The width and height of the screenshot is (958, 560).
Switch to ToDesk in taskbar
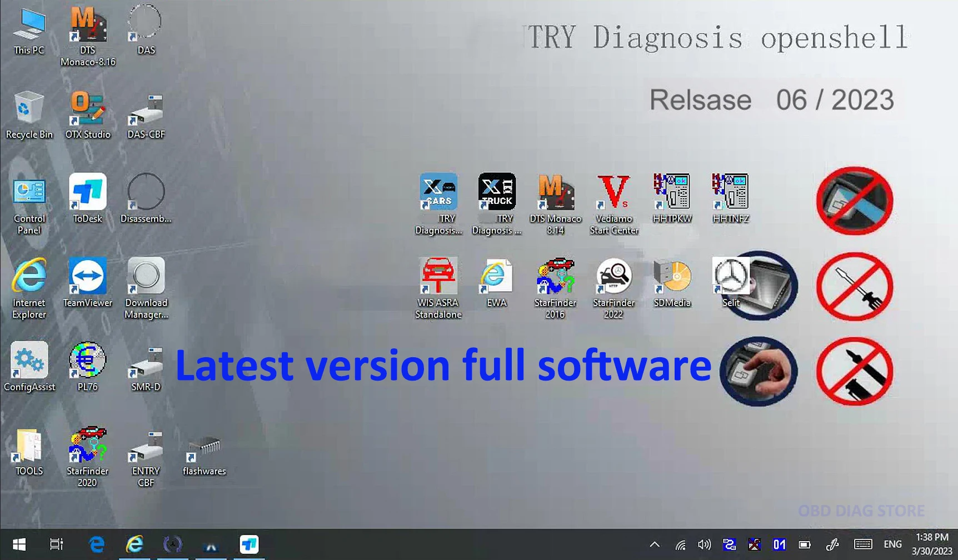coord(249,544)
